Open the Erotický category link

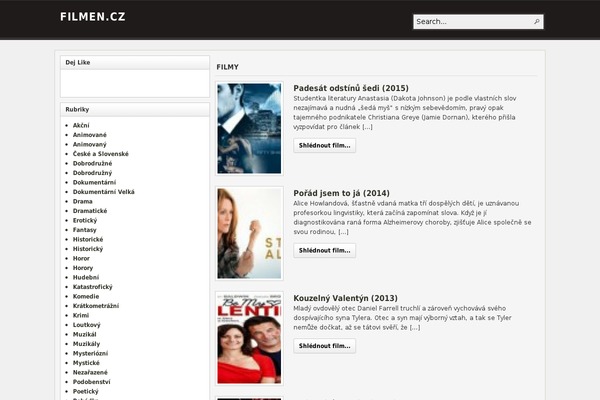pyautogui.click(x=85, y=220)
